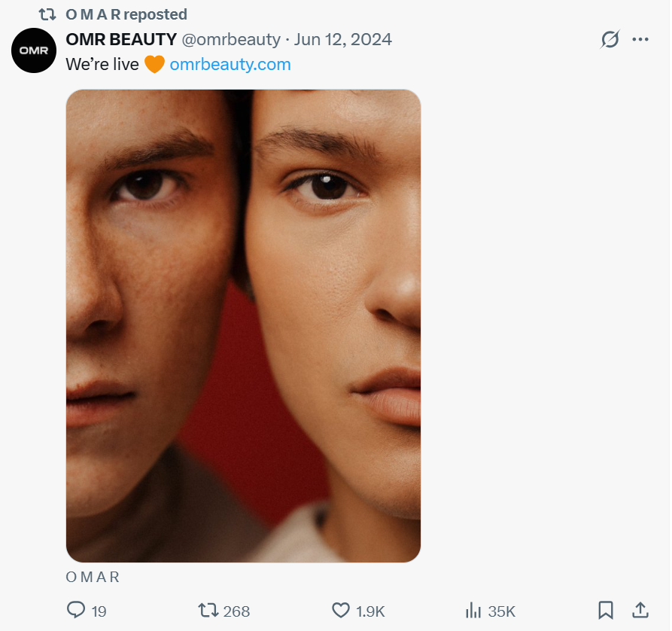
Task: Like the post with the heart icon
Action: 342,610
